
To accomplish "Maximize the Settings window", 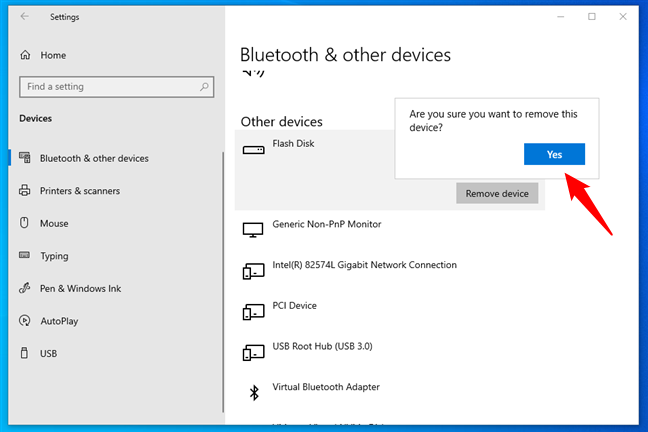I will coord(592,17).
